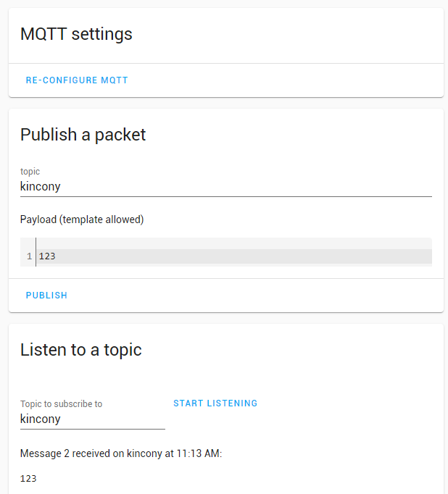Click the Topic to subscribe to label
The height and width of the screenshot is (494, 448).
(x=61, y=404)
